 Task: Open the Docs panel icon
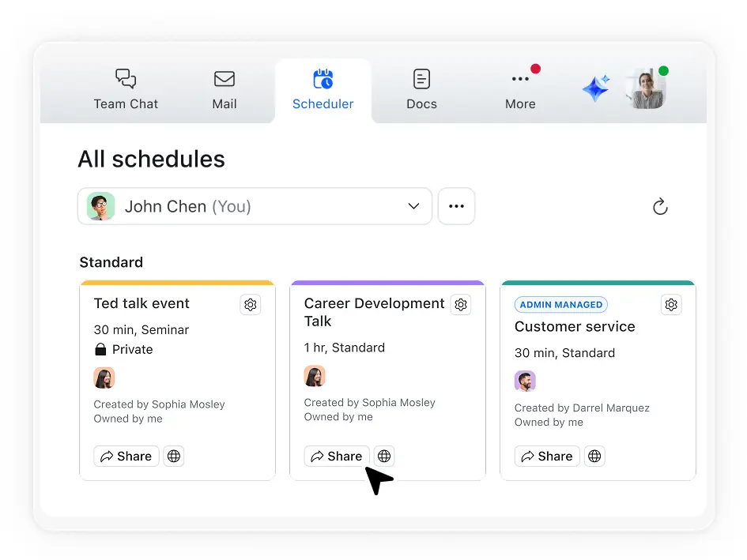coord(421,78)
